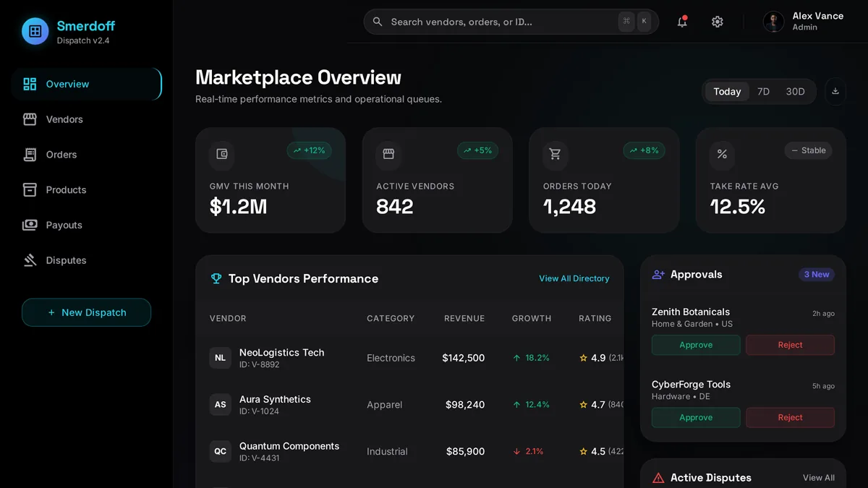Navigate to Payouts
This screenshot has width=868, height=488.
86,225
